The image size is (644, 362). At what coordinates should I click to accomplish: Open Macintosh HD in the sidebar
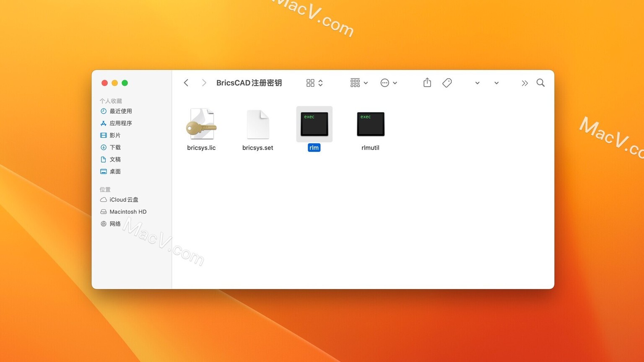point(124,212)
